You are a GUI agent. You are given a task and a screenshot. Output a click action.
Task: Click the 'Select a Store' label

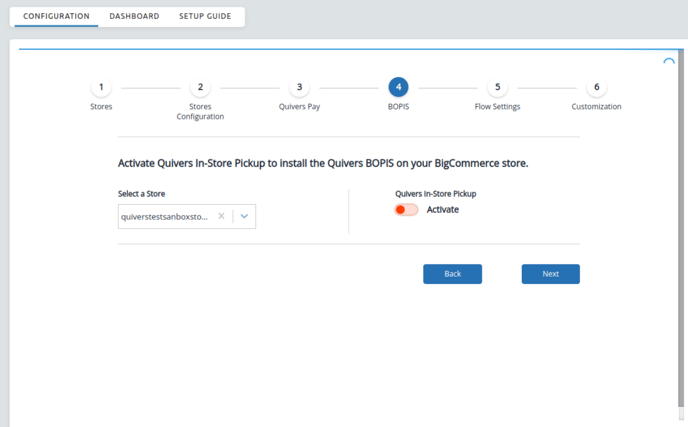141,194
